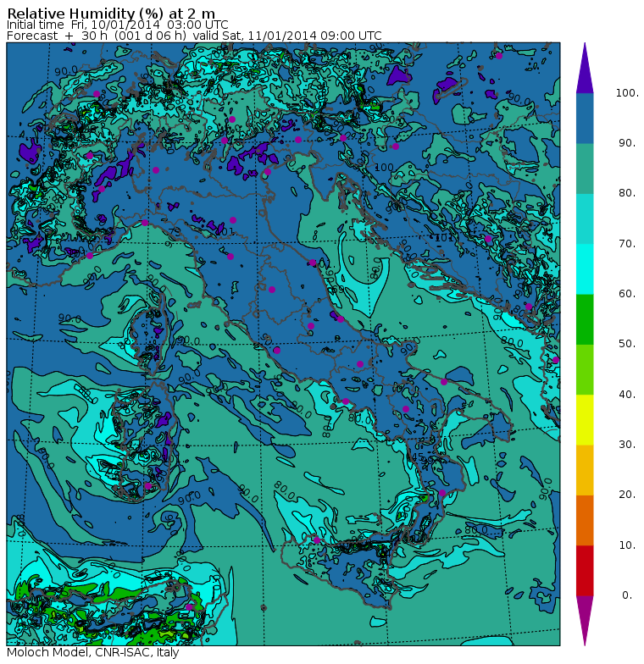Image resolution: width=644 pixels, height=664 pixels.
Task: Click the '0.' legend value
Action: tap(629, 595)
